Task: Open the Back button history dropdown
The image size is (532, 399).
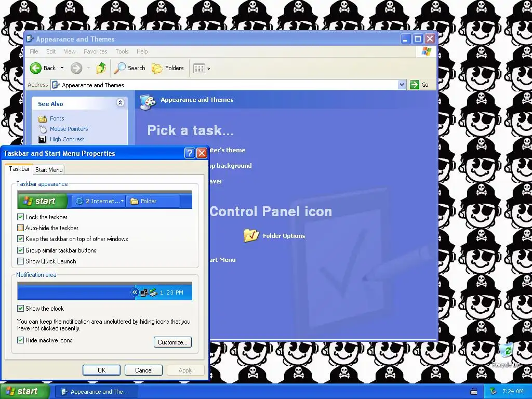Action: [x=62, y=68]
